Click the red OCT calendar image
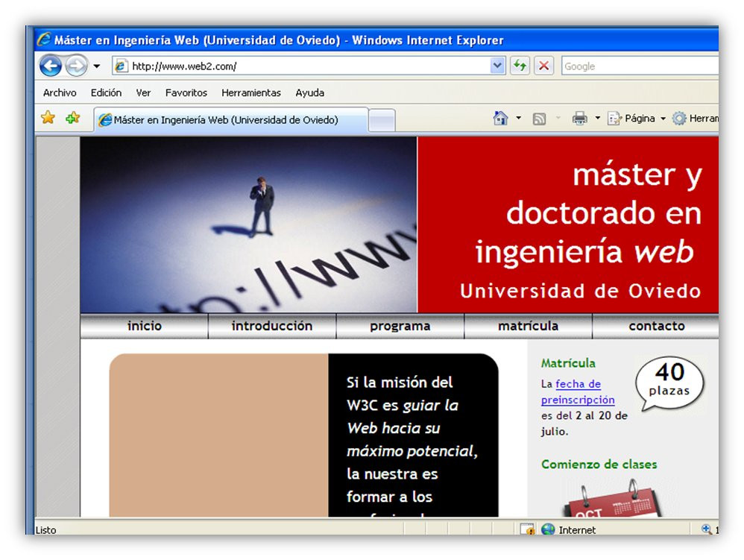 612,498
